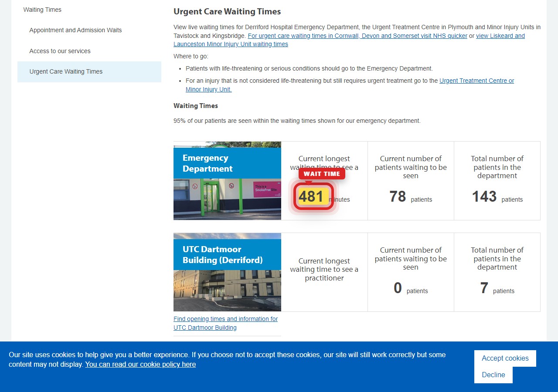Click UTC Total number of patients label
Screen dimensions: 558x392
click(497, 259)
